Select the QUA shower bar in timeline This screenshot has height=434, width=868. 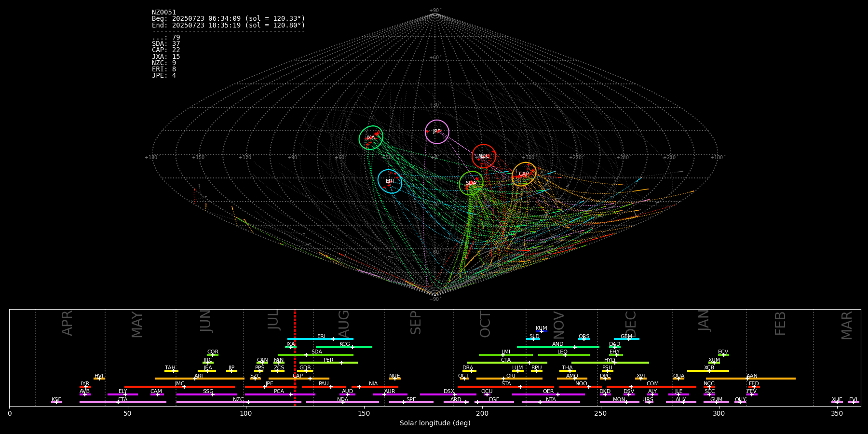point(678,379)
